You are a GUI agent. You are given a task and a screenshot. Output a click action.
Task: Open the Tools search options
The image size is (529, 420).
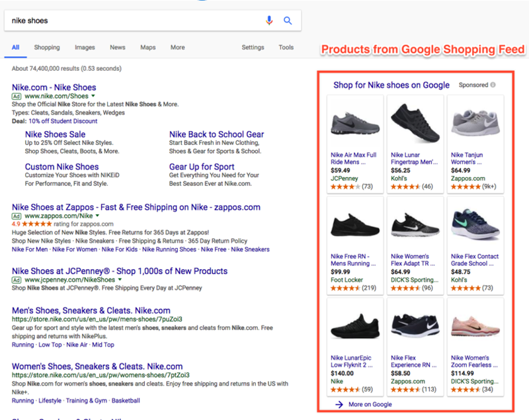click(286, 48)
